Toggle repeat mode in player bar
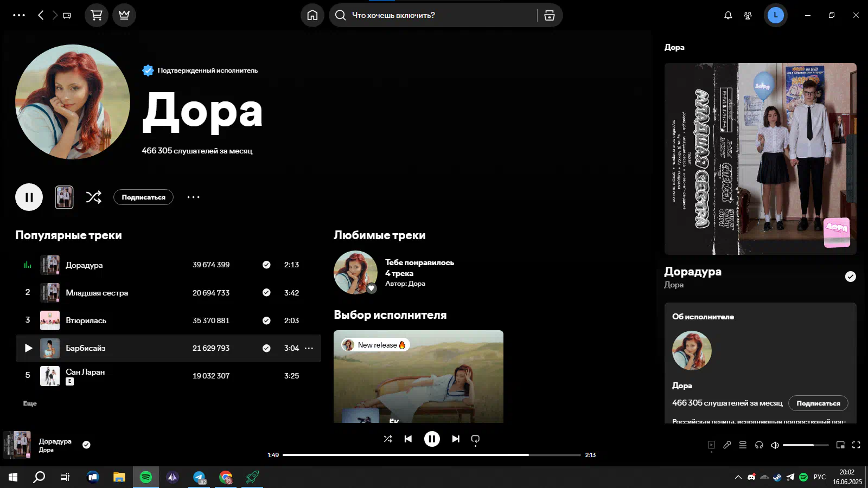 (x=476, y=439)
